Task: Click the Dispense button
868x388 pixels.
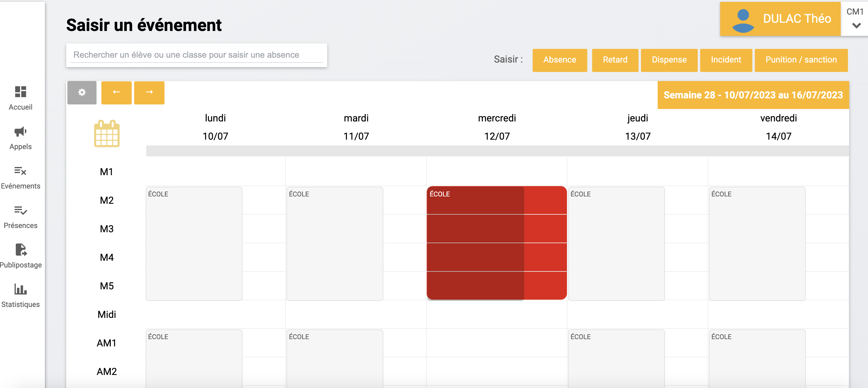Action: [x=669, y=60]
